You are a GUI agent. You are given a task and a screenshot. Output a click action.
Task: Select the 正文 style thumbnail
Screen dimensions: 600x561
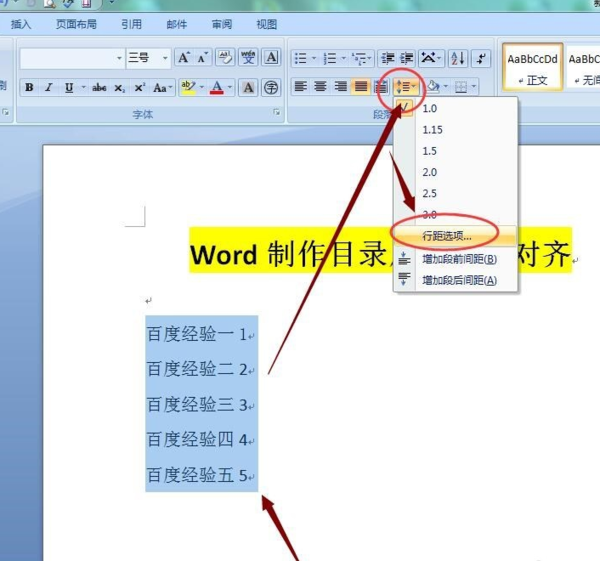[532, 67]
